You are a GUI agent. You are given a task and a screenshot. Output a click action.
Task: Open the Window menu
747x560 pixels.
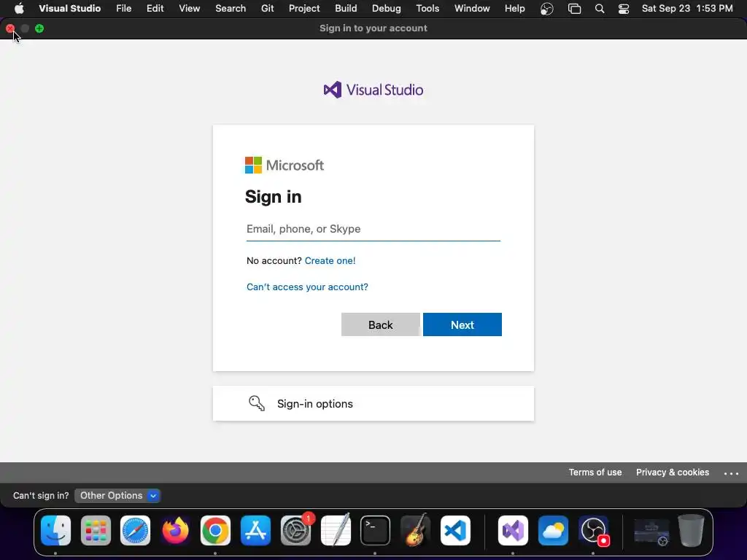click(x=472, y=8)
